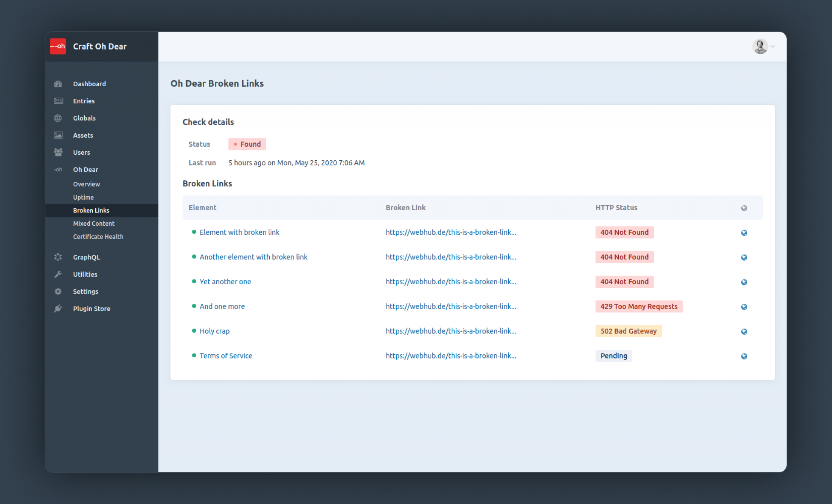Select Broken Links in the sidebar

pyautogui.click(x=101, y=211)
